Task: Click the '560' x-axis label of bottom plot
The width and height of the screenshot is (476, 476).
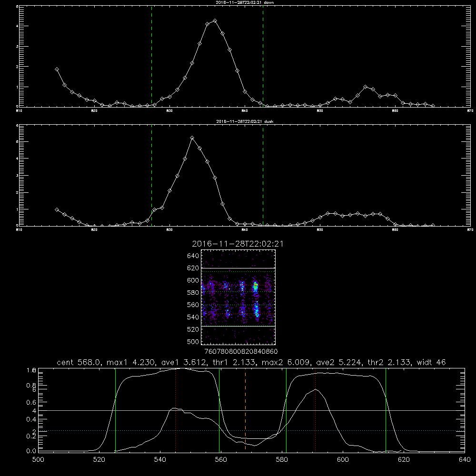Action: (x=221, y=460)
